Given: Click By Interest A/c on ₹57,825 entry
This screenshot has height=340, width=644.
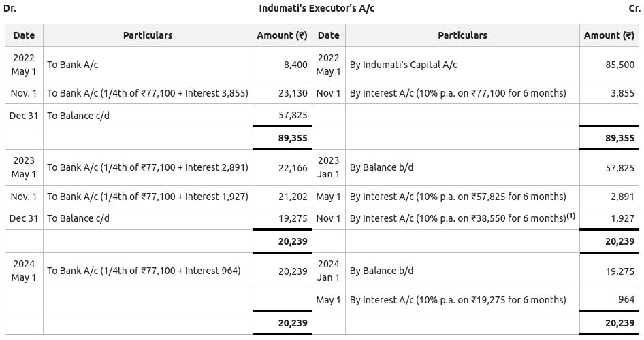Looking at the screenshot, I should [457, 197].
